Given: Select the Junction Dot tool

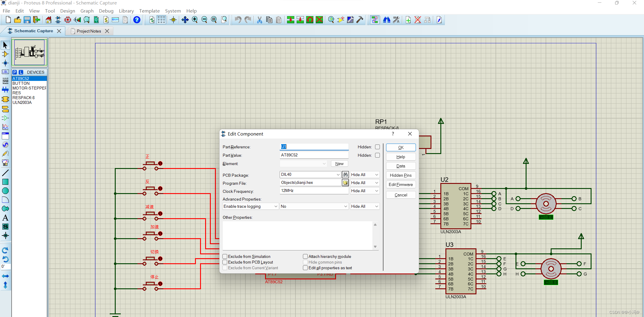Looking at the screenshot, I should click(5, 63).
